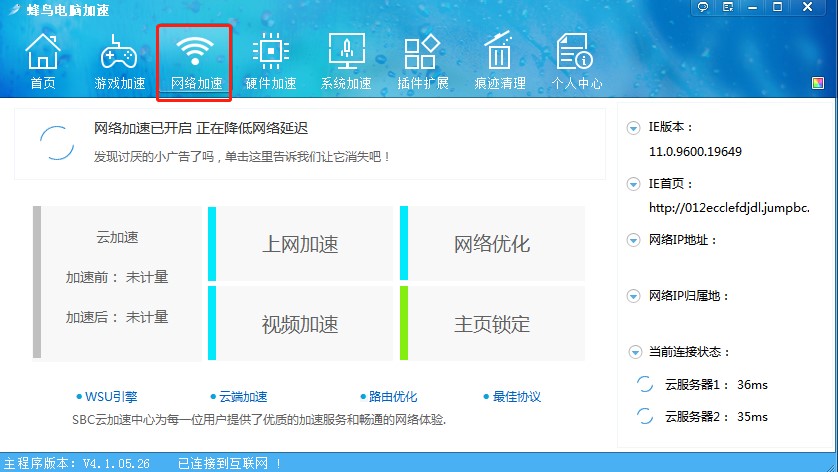Click the 视频加速 tile
838x472 pixels.
(300, 323)
